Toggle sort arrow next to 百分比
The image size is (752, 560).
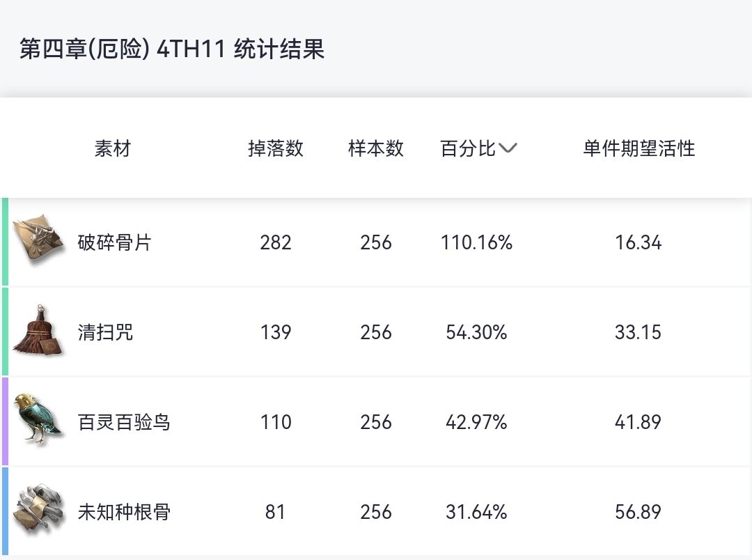click(x=508, y=148)
